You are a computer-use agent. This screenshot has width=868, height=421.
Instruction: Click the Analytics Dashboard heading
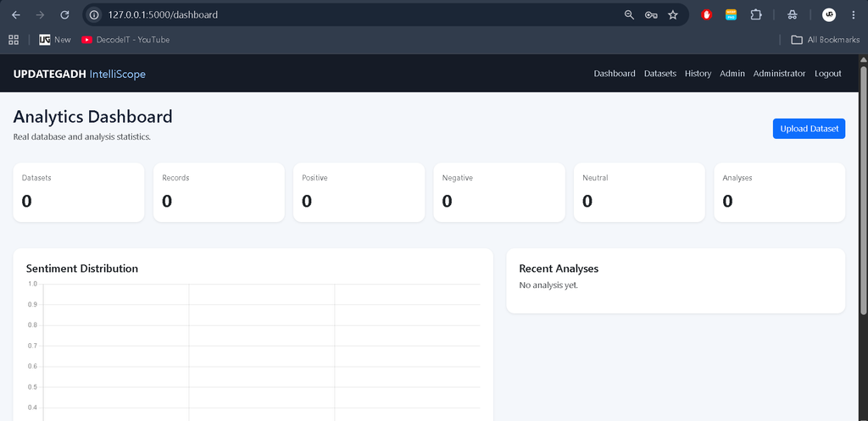(x=93, y=117)
